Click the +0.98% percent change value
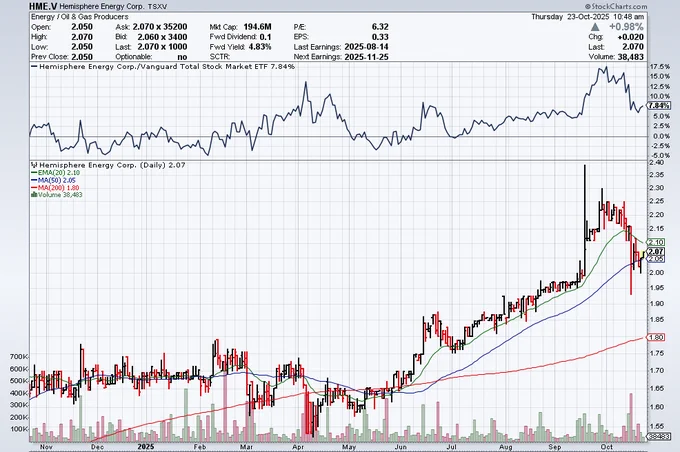The width and height of the screenshot is (680, 452). point(626,27)
